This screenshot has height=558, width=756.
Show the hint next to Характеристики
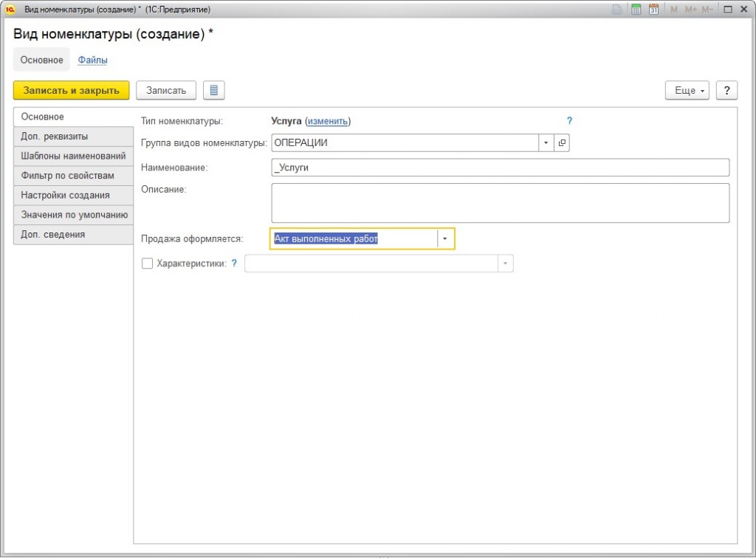point(234,263)
